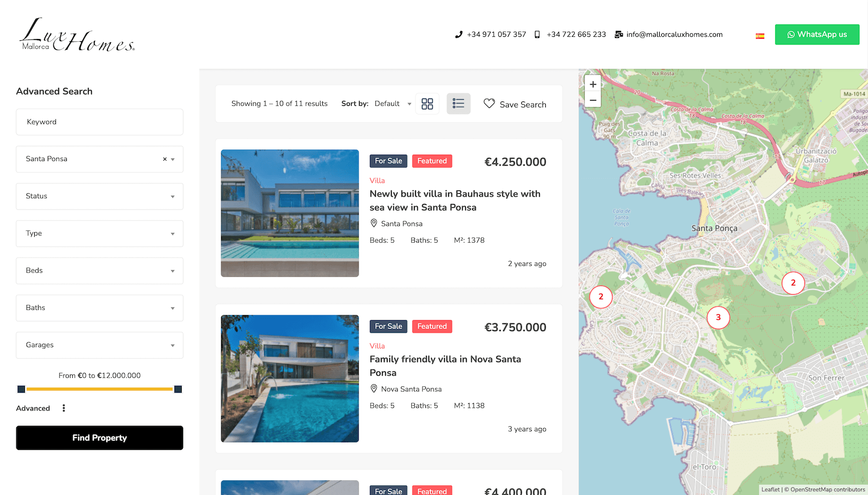
Task: Click the Find Property button
Action: pyautogui.click(x=99, y=437)
